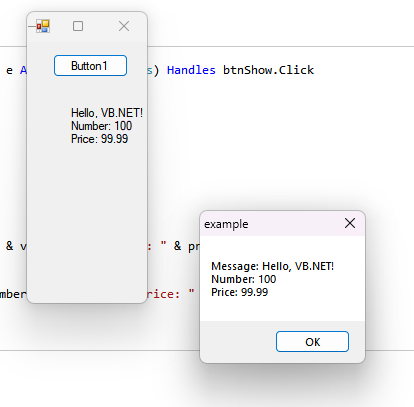This screenshot has height=407, width=414.
Task: Click the 'example' message box title
Action: click(226, 224)
